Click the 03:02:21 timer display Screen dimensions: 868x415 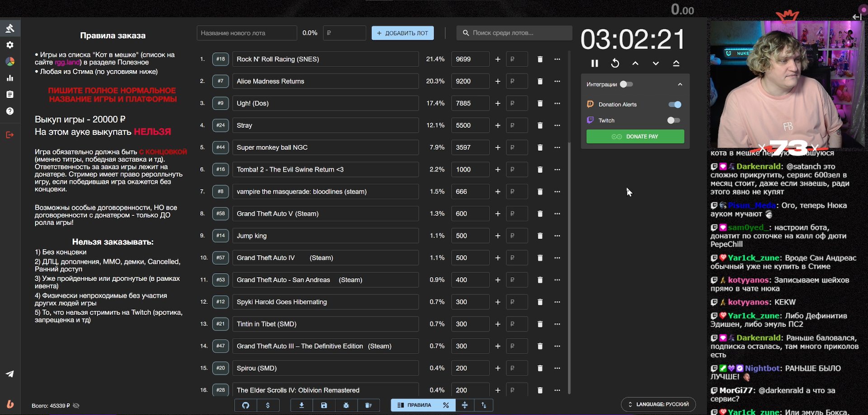click(x=633, y=39)
